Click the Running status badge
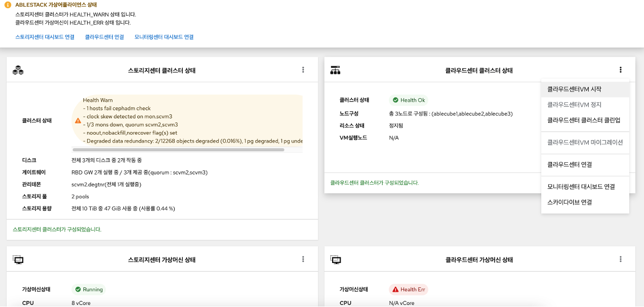 pos(89,289)
